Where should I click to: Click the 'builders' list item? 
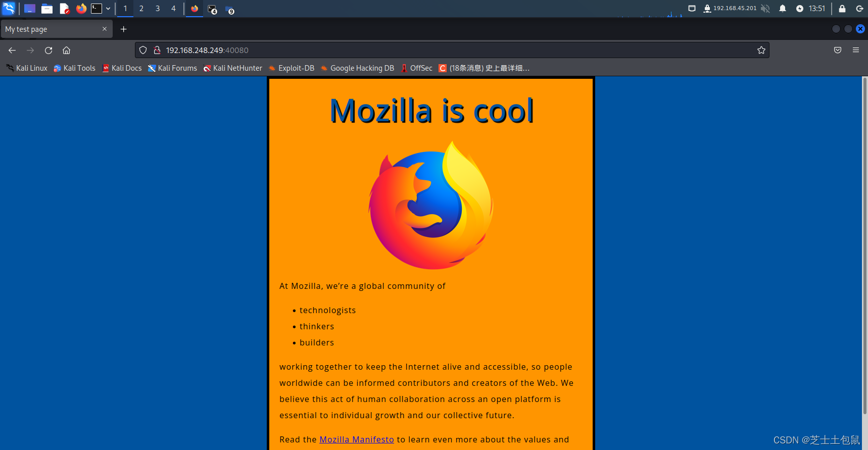click(317, 342)
